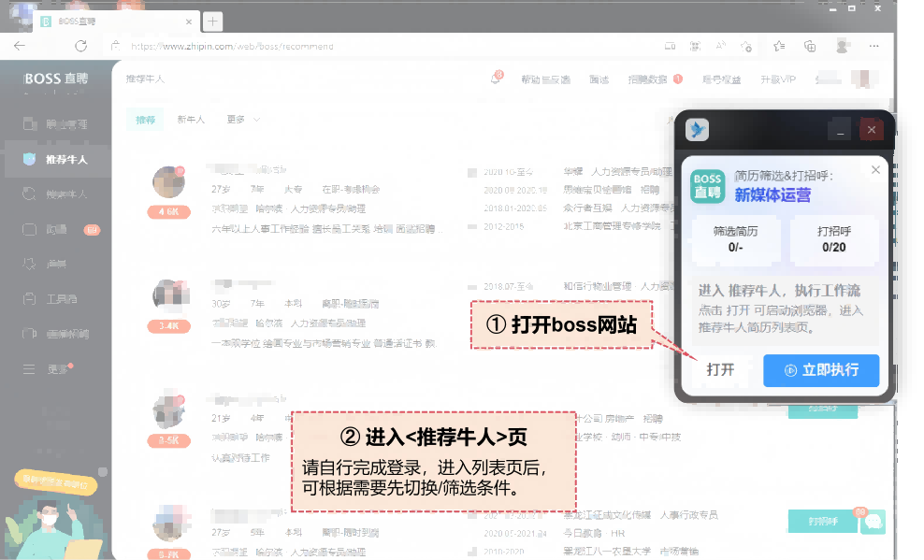Click the 立即执行 button

pos(821,370)
